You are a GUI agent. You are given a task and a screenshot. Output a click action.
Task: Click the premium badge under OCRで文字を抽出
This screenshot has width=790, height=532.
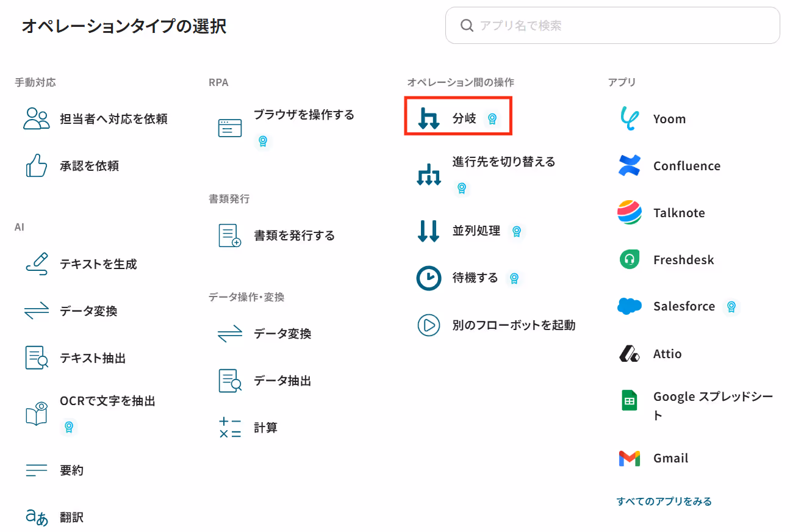[x=69, y=426]
